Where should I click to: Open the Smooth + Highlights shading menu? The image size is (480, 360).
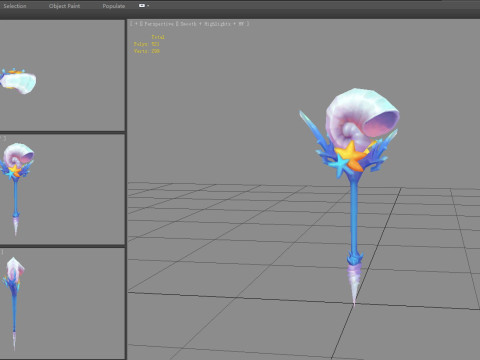(x=205, y=24)
